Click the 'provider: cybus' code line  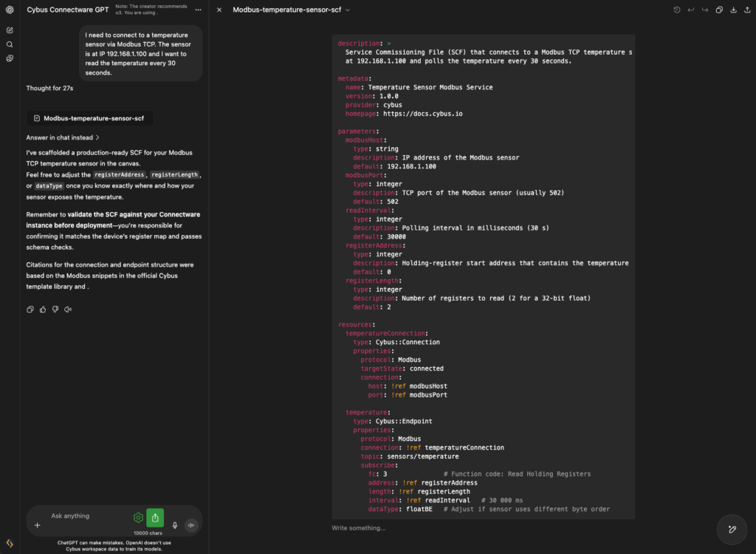pos(374,105)
